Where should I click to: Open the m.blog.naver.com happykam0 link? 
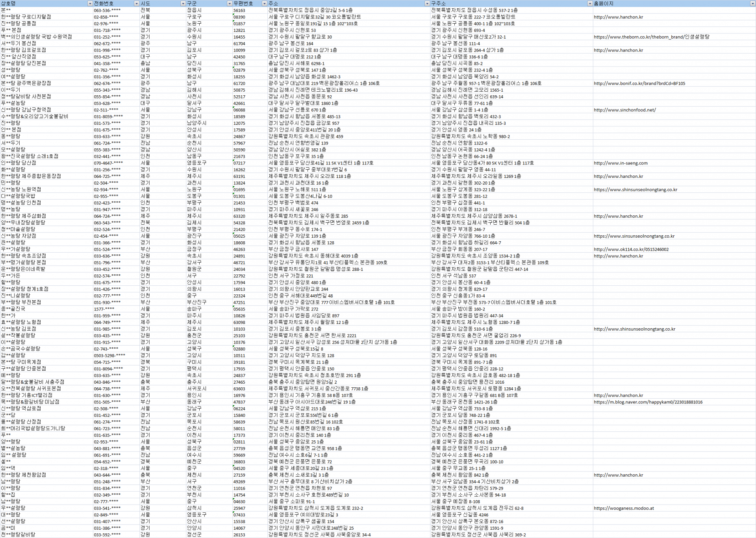coord(648,402)
